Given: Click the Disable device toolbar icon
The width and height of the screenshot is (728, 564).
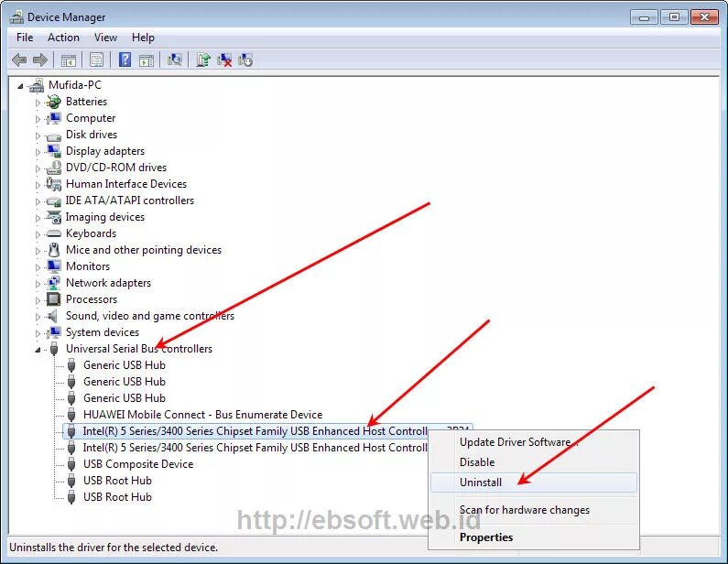Looking at the screenshot, I should pyautogui.click(x=245, y=60).
